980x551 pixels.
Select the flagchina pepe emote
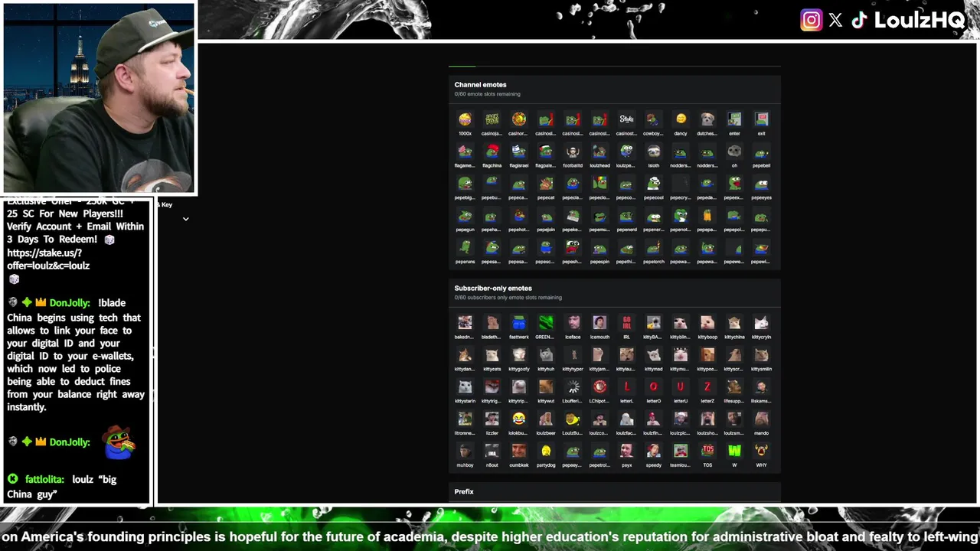click(x=492, y=152)
